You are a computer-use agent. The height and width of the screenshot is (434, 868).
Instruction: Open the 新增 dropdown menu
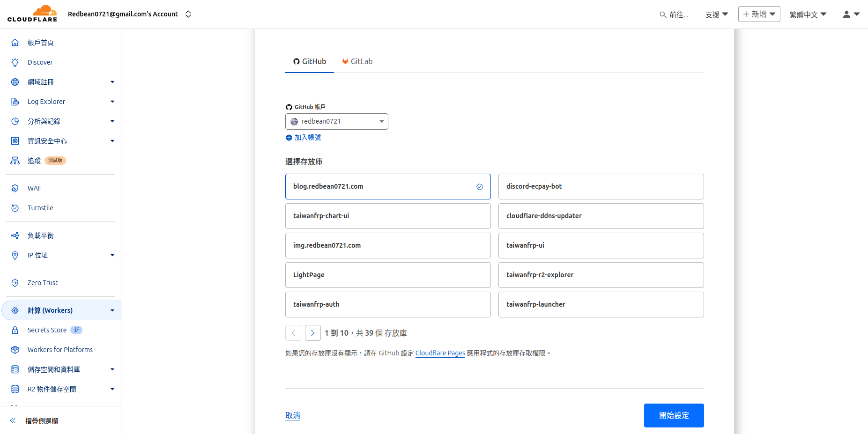pyautogui.click(x=759, y=14)
